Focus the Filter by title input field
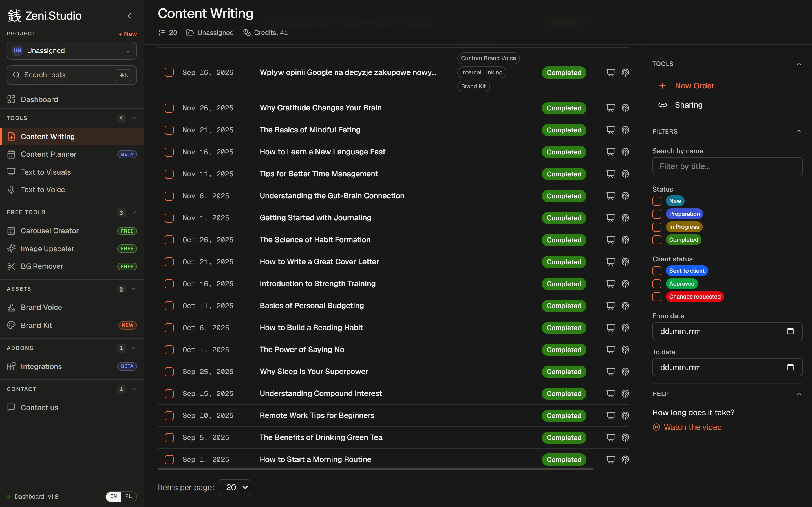This screenshot has width=812, height=507. coord(727,166)
